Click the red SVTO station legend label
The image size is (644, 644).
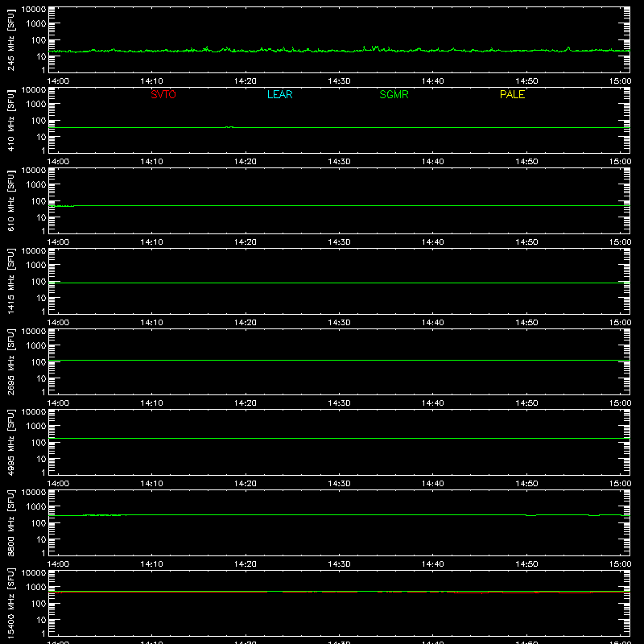pyautogui.click(x=163, y=94)
